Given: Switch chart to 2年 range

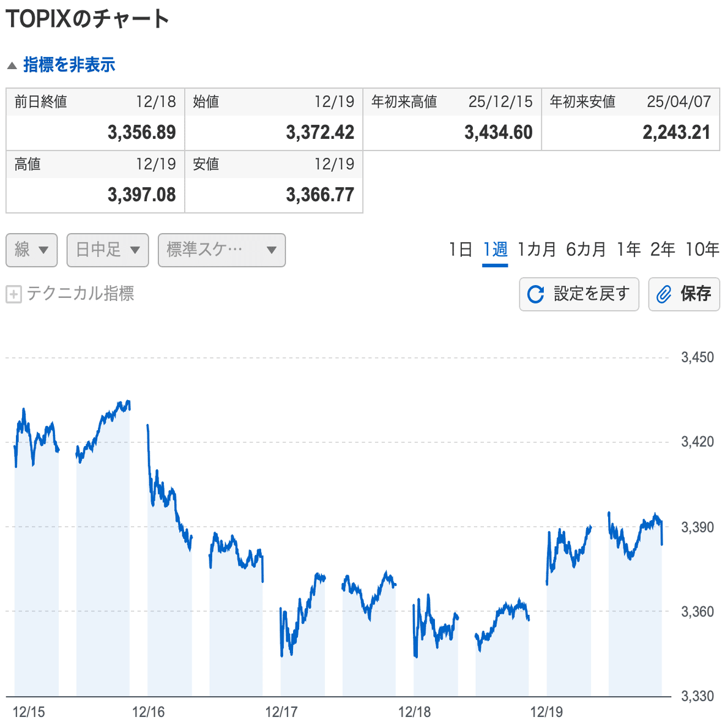Looking at the screenshot, I should (x=663, y=250).
